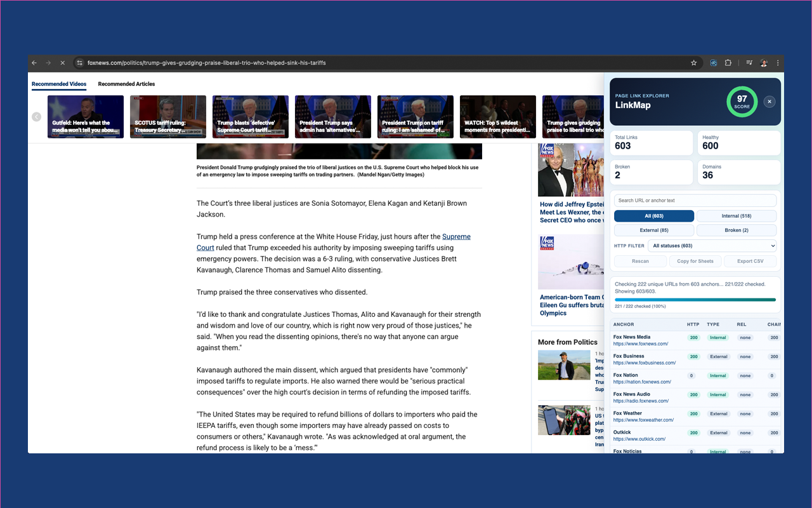812x508 pixels.
Task: Play 'President Trump on tariff ruling' video
Action: 416,117
